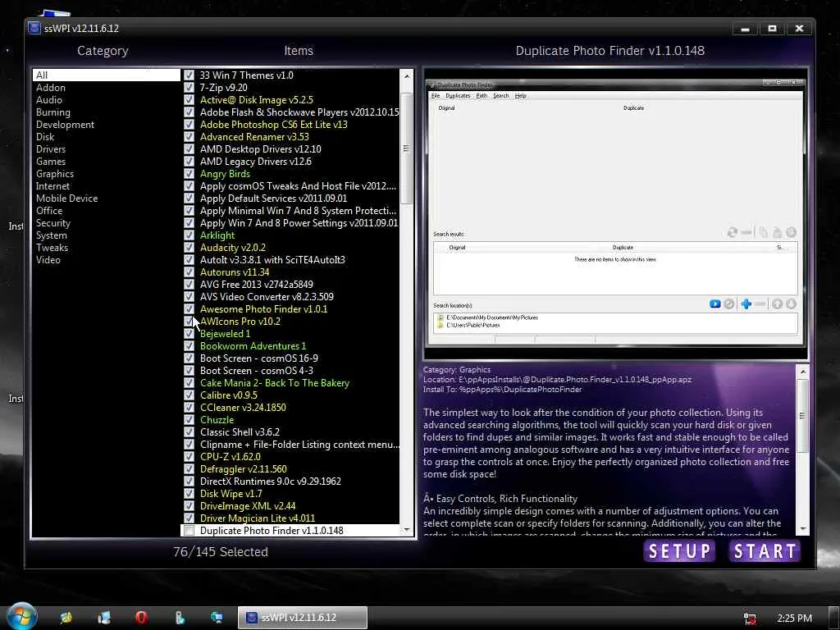
Task: Uncheck the CCleaner v3.24.1850 checkbox
Action: coord(189,408)
